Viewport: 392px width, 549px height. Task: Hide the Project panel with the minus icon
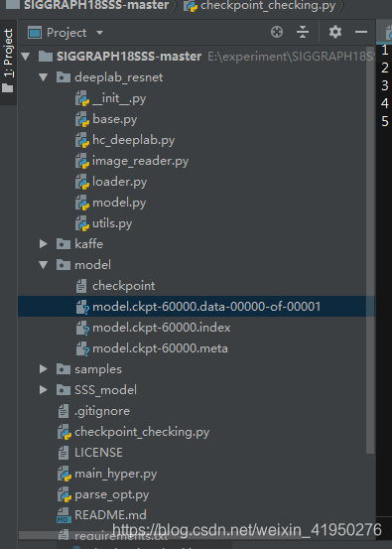pos(361,32)
